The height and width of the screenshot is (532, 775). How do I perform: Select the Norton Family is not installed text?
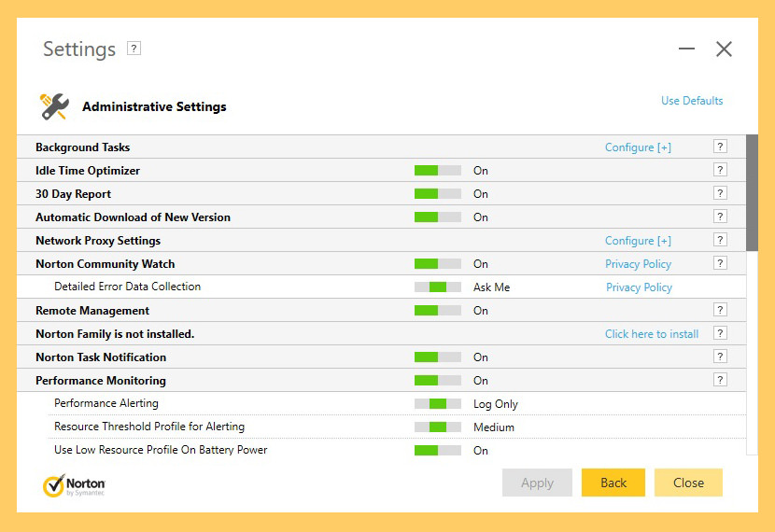coord(115,334)
